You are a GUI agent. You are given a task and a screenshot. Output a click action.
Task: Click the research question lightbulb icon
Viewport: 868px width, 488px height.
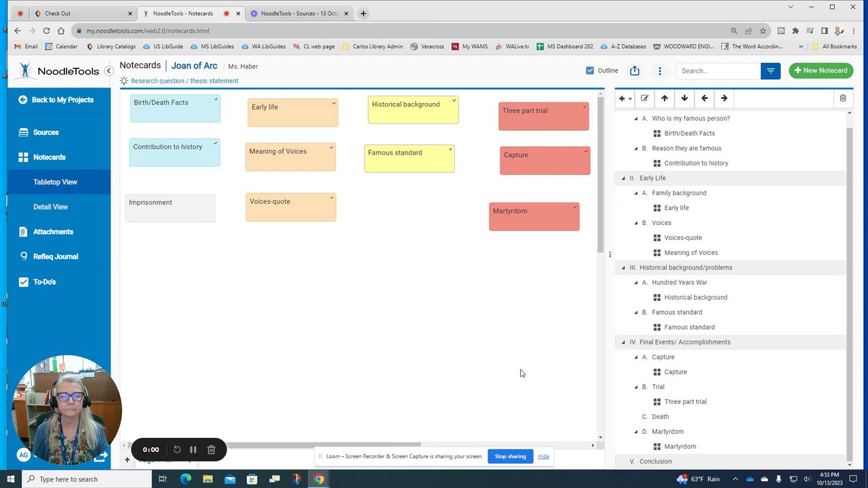(x=124, y=81)
